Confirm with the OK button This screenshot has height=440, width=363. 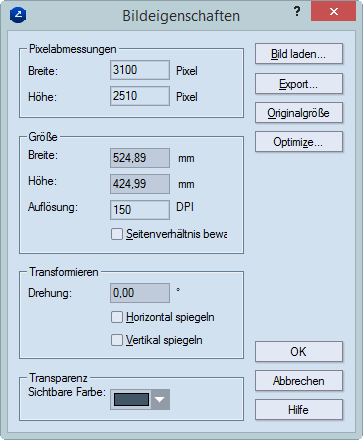click(299, 351)
